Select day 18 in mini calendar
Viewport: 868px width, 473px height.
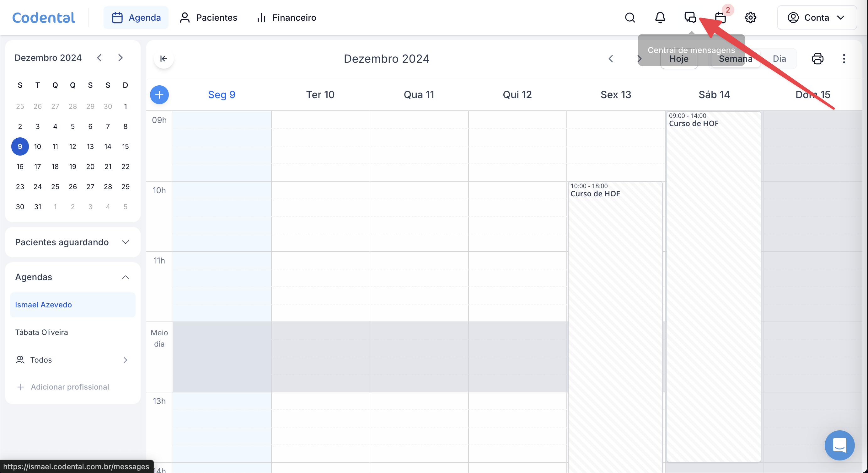pos(55,167)
